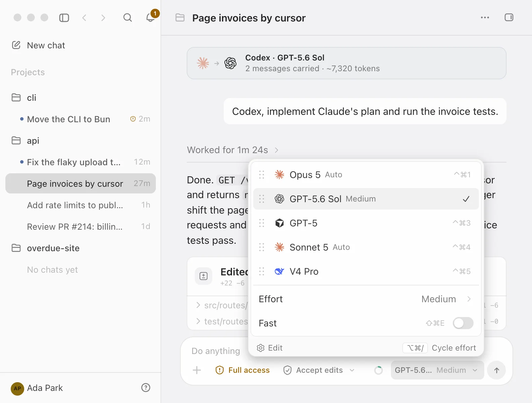532x403 pixels.
Task: Click the cube icon of GPT-5
Action: 279,223
